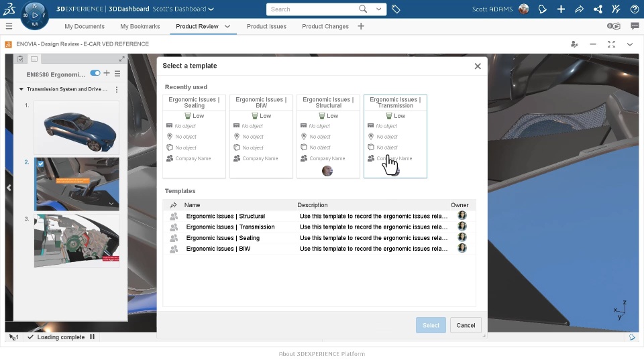Choose Ergonomic Issues | Seating recent card
The width and height of the screenshot is (644, 362).
(x=195, y=136)
